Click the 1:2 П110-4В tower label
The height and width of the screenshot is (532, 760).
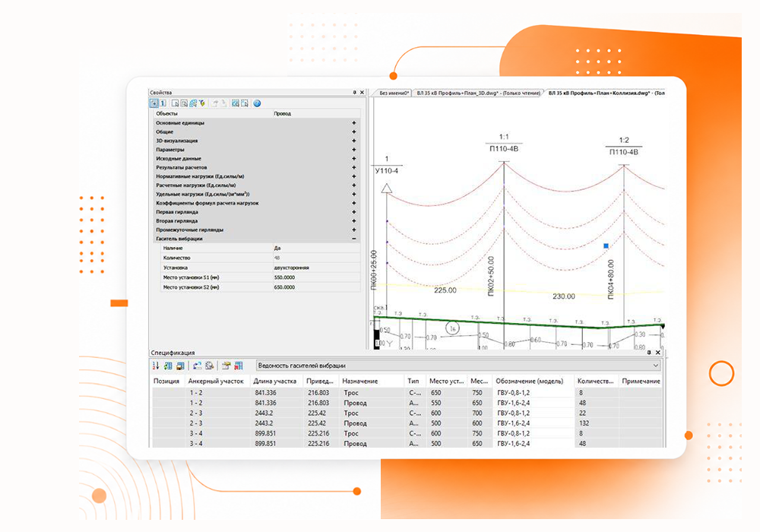(624, 146)
